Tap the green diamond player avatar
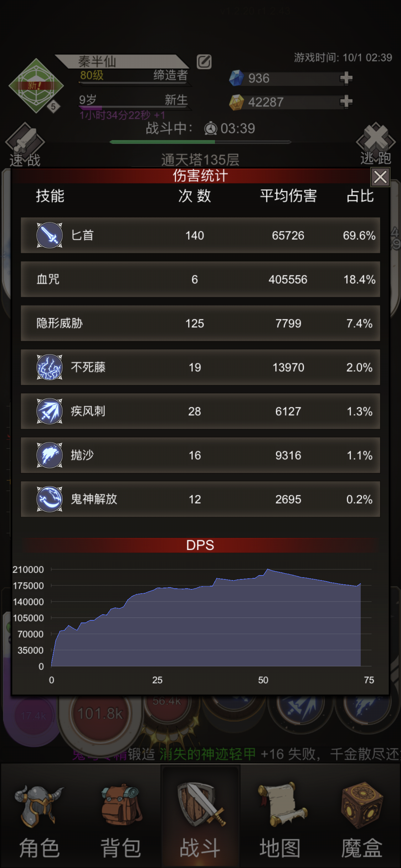This screenshot has height=868, width=401. point(36,86)
